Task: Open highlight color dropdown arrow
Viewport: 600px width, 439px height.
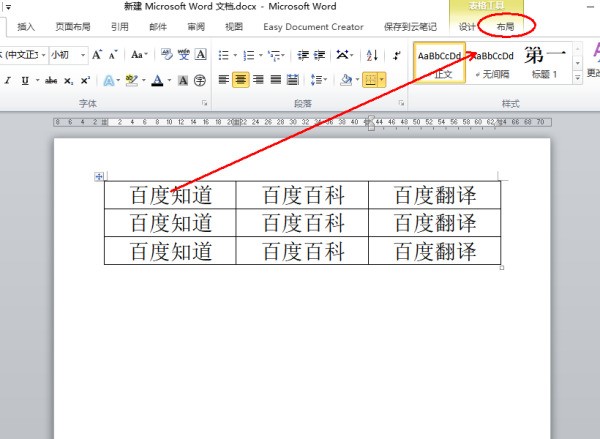Action: (144, 80)
